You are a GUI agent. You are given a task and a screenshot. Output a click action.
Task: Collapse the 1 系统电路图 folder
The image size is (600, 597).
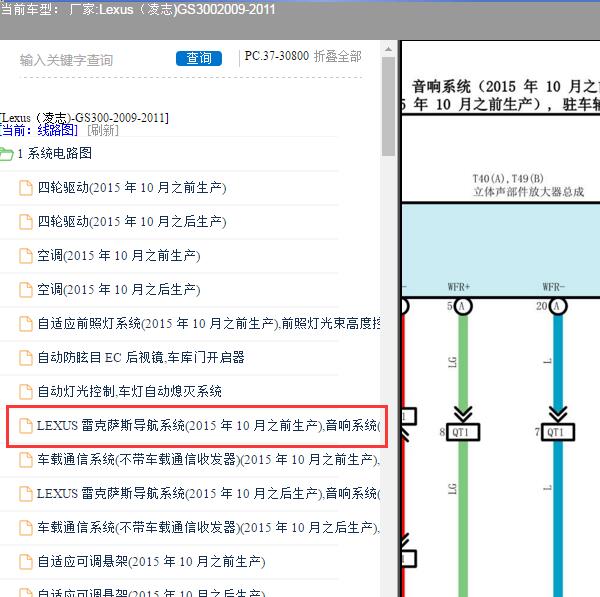(54, 153)
